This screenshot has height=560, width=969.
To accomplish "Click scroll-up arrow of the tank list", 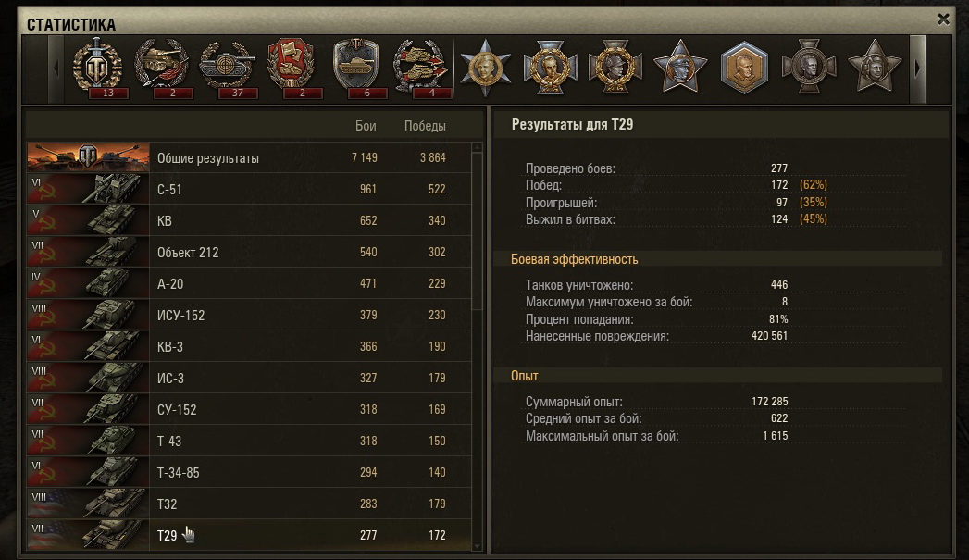I will click(477, 147).
